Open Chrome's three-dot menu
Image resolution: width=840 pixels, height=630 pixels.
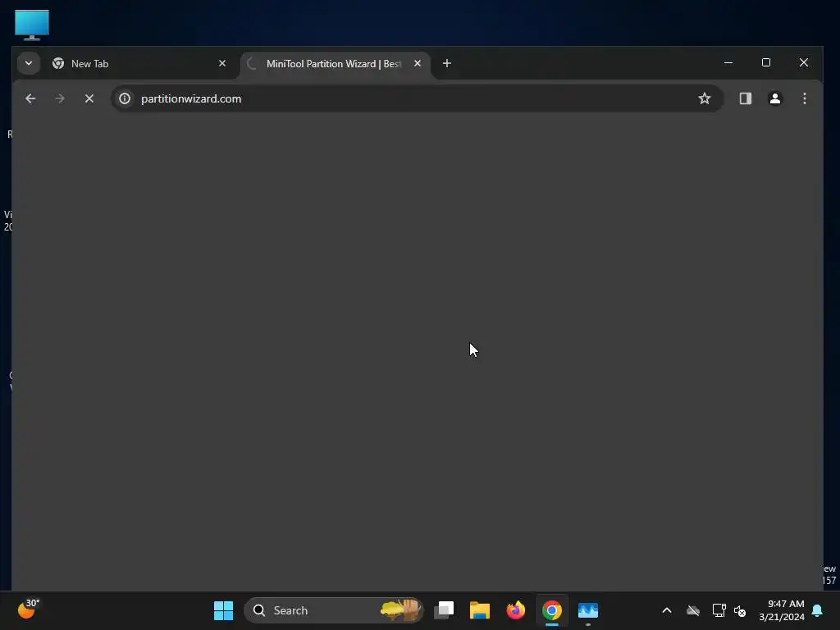point(804,98)
